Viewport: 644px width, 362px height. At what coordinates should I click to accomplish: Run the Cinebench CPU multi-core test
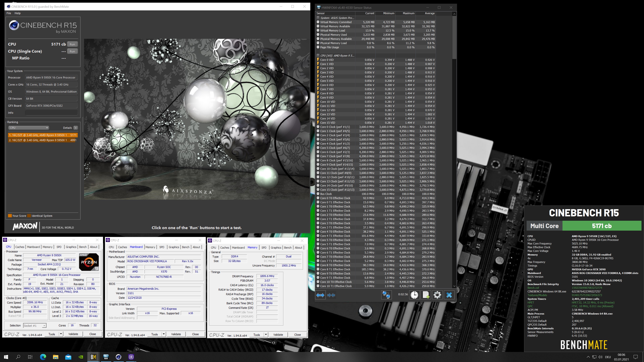click(72, 44)
